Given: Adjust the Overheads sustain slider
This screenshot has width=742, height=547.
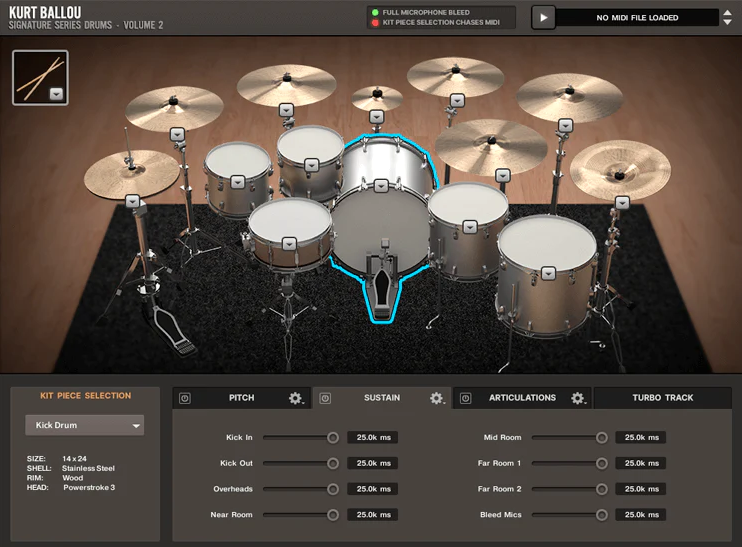Looking at the screenshot, I should (333, 489).
